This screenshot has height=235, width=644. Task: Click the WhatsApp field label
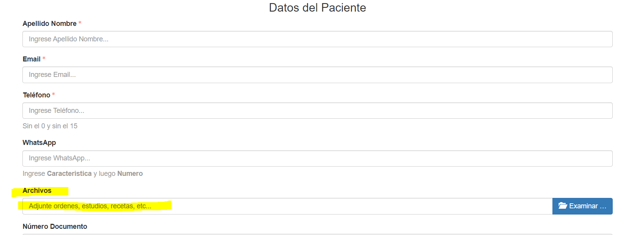39,143
